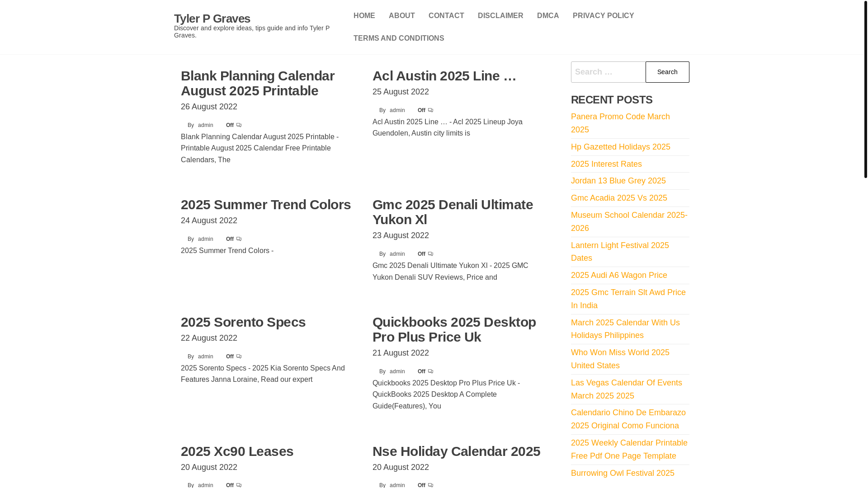Click admin author under Blank Planning Calendar
The image size is (868, 488).
pos(206,125)
